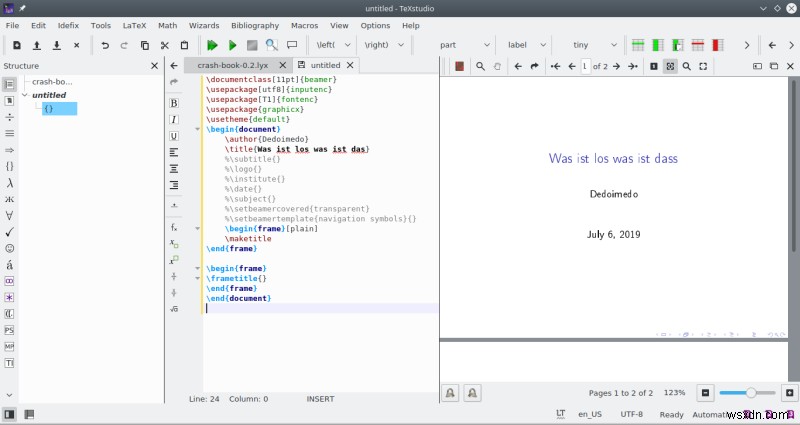Toggle LanguageTool LT status indicator

tap(560, 414)
